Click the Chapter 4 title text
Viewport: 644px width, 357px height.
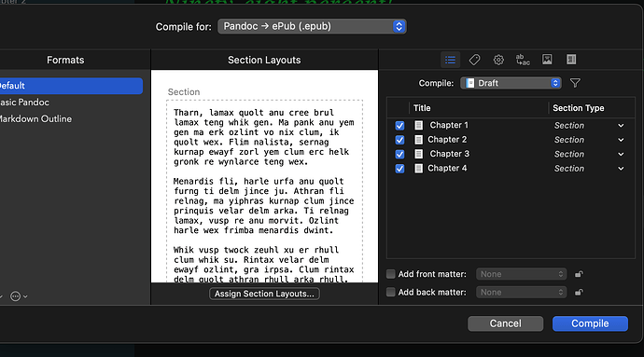pyautogui.click(x=447, y=168)
